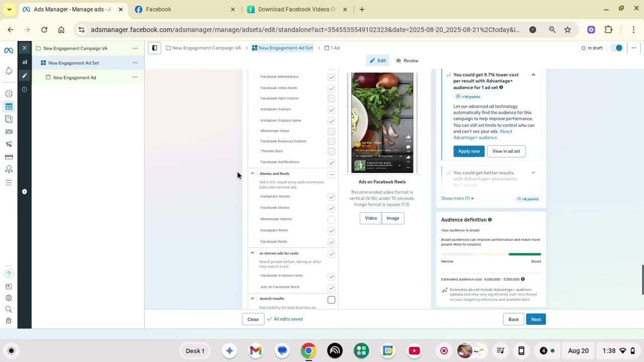Reload the browser page
The image size is (644, 362).
tap(44, 30)
